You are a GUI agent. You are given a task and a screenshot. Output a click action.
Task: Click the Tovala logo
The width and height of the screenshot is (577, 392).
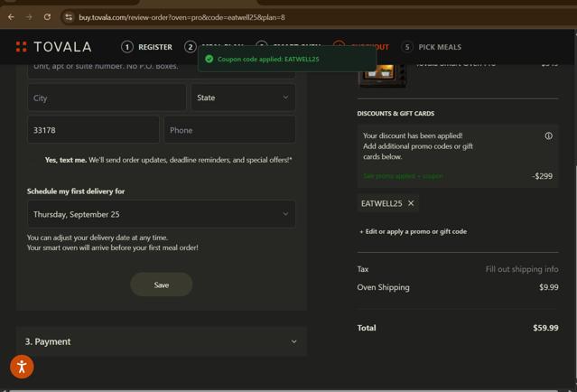coord(53,47)
